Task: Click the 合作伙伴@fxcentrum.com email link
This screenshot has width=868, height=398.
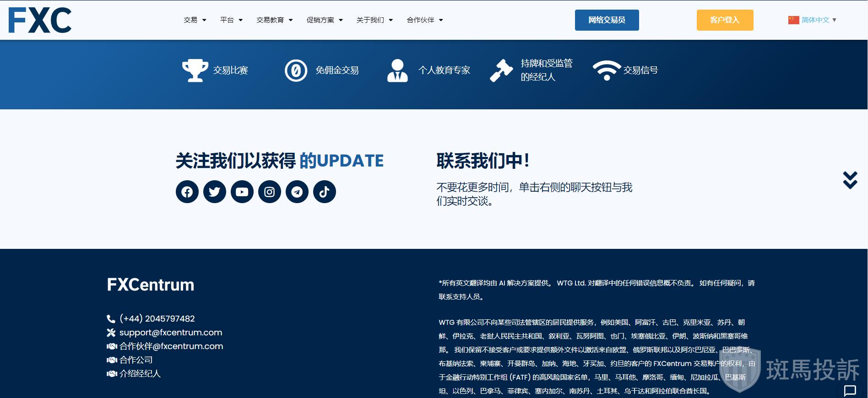Action: [x=171, y=346]
